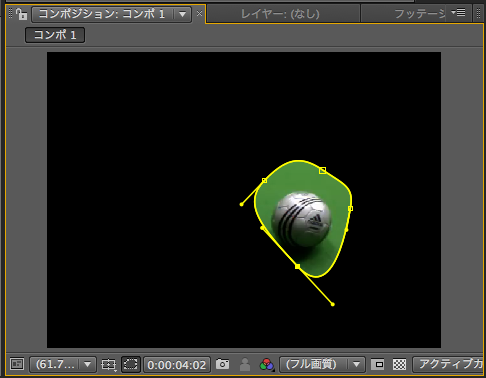The height and width of the screenshot is (378, 486).
Task: Select the top mask vertex above the ball
Action: point(322,170)
